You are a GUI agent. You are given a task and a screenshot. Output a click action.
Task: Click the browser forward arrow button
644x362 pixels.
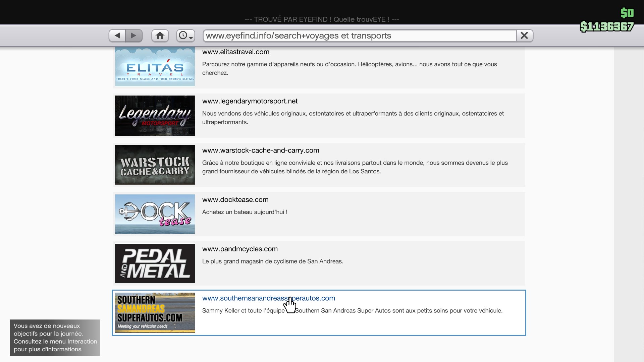(134, 36)
